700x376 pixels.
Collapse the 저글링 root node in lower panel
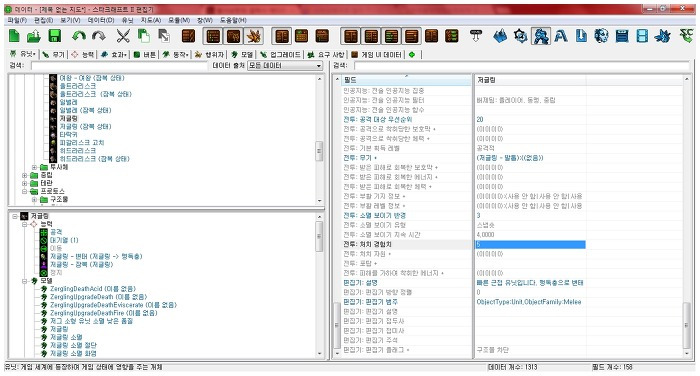click(15, 216)
